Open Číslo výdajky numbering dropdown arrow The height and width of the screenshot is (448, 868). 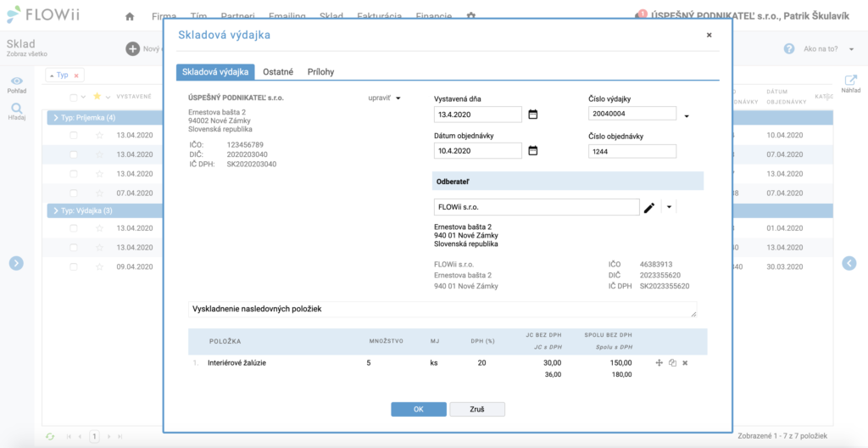[687, 116]
